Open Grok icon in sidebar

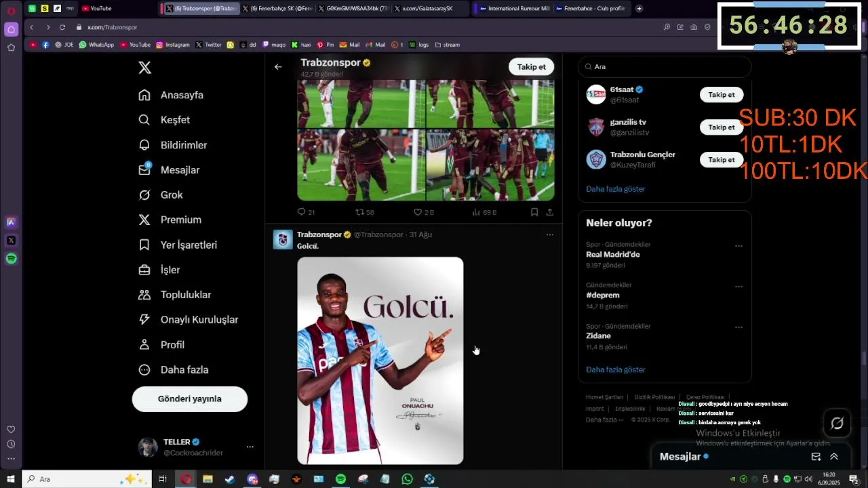pos(144,195)
